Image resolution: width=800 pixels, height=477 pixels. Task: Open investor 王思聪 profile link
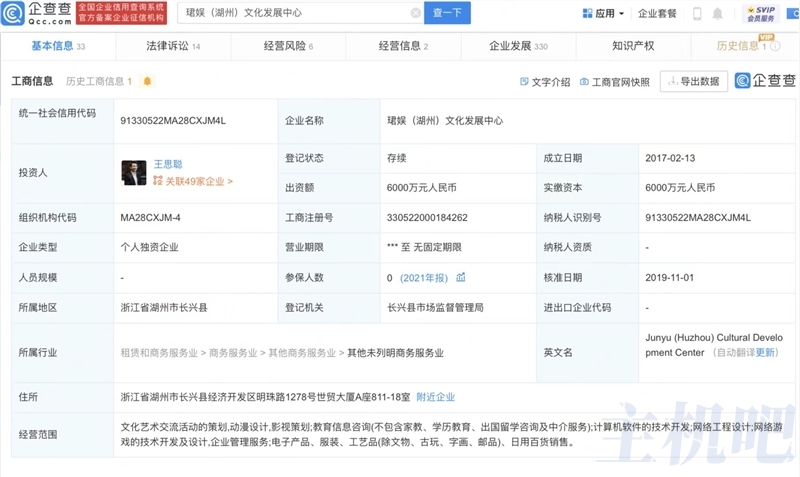(x=168, y=164)
